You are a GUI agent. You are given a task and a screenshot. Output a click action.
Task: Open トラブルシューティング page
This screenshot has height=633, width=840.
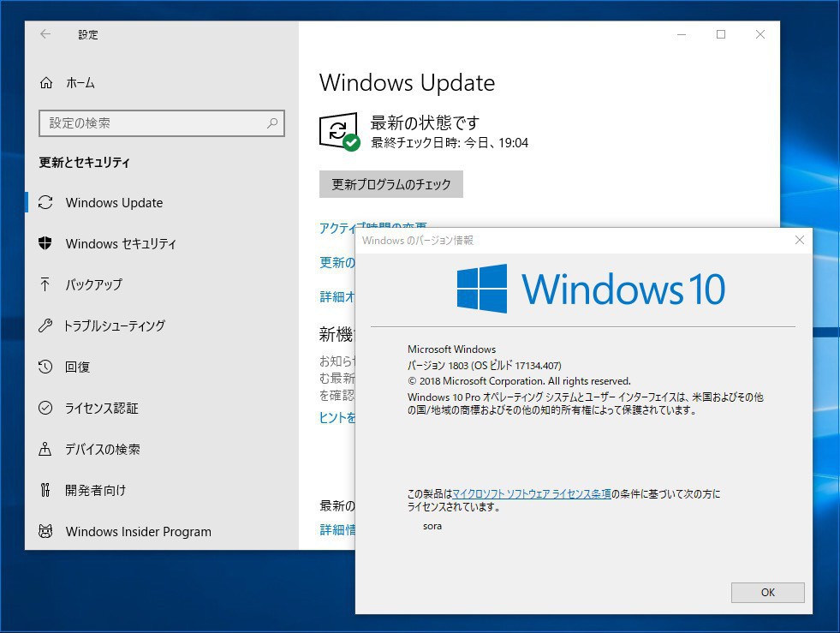[161, 325]
